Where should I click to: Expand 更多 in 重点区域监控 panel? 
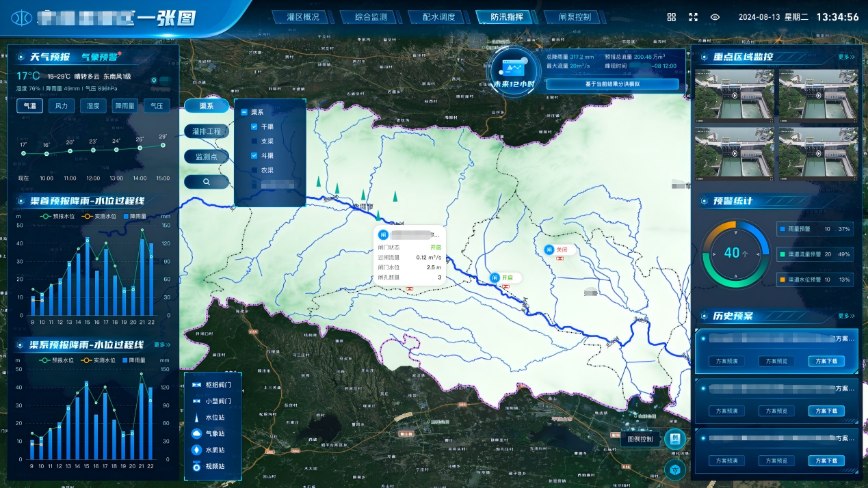tap(846, 57)
